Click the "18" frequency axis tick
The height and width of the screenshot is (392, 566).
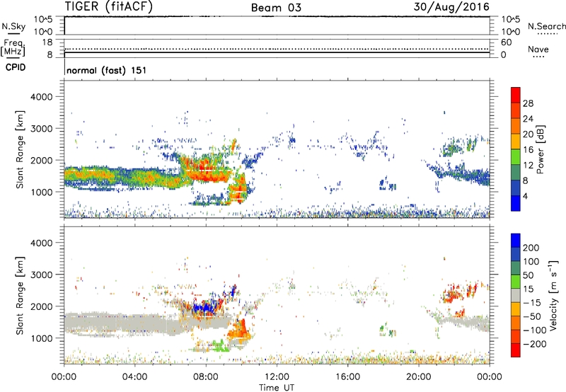point(47,42)
